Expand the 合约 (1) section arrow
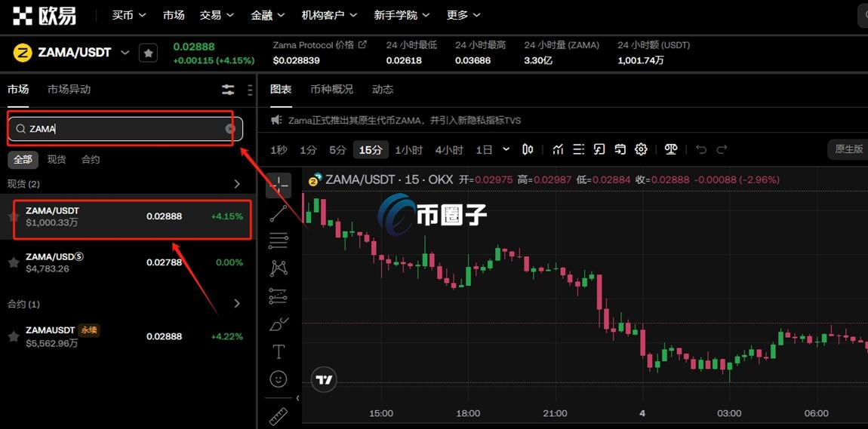Screen dimensions: 868x429 (x=238, y=304)
